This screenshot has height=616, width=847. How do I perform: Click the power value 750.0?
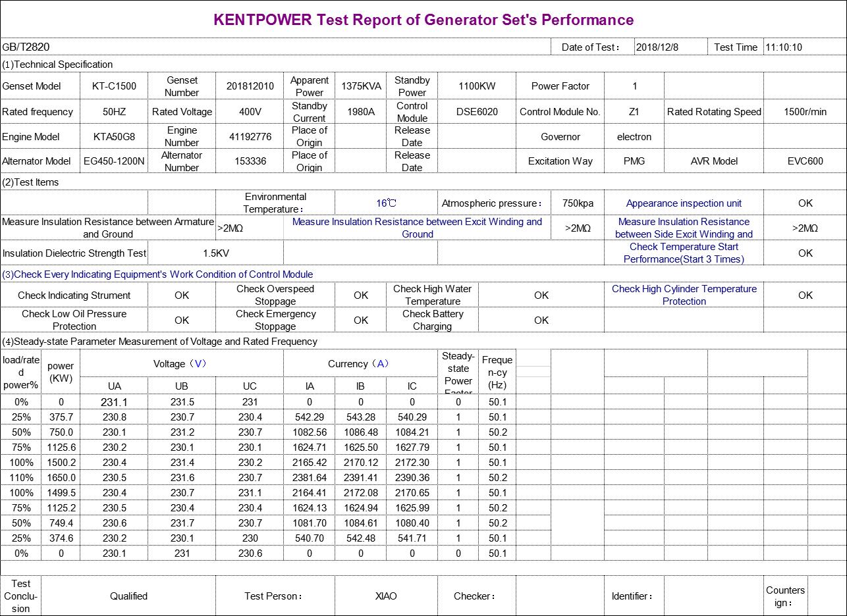pos(61,432)
